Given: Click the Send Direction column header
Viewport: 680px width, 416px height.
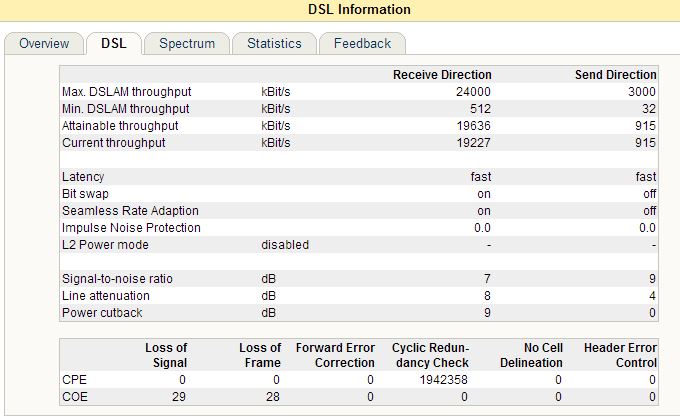Looking at the screenshot, I should 616,75.
